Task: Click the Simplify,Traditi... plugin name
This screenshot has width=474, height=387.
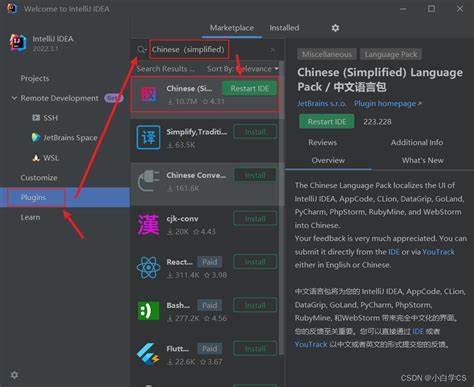Action: pyautogui.click(x=197, y=132)
